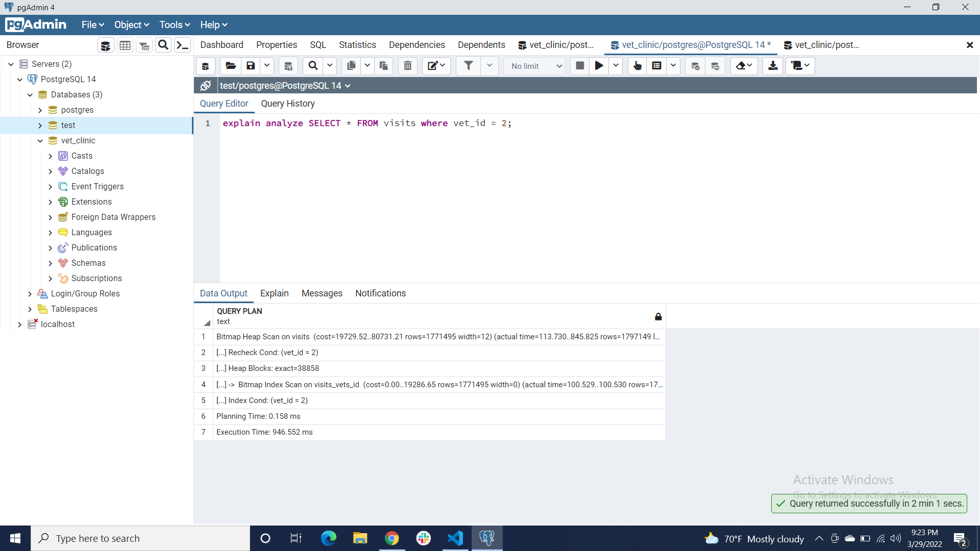Screen dimensions: 980x551
Task: Open the No limit rows dropdown
Action: pyautogui.click(x=535, y=66)
